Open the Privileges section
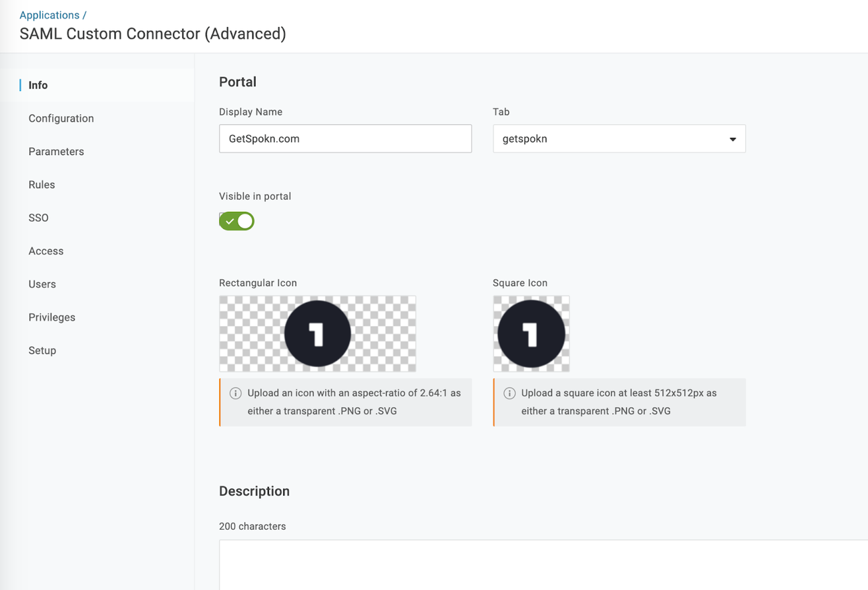The width and height of the screenshot is (868, 590). point(52,317)
